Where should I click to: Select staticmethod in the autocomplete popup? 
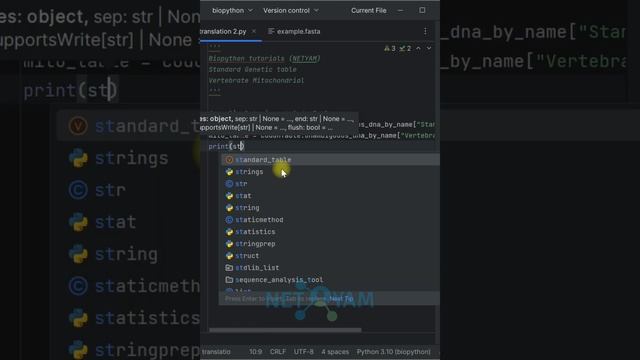point(330,220)
